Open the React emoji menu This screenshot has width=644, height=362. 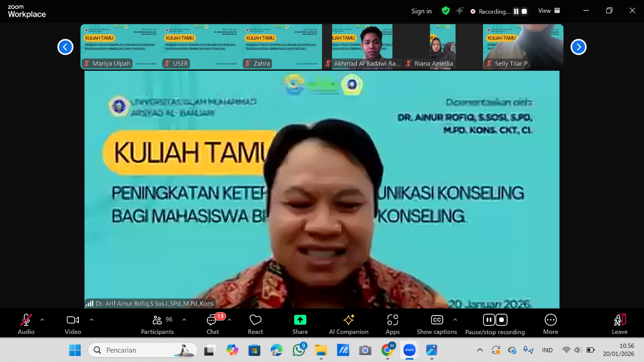tap(255, 320)
